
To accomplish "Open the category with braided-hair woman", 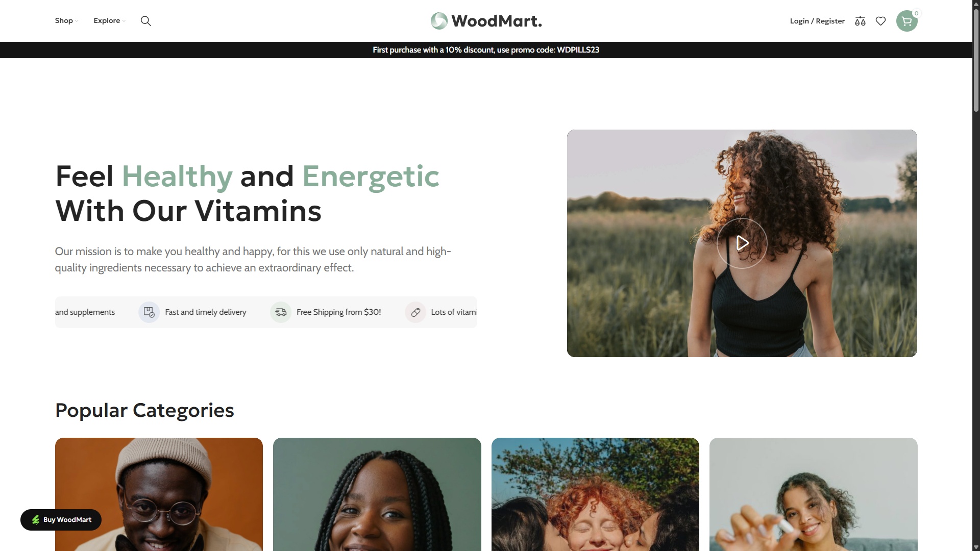I will (x=377, y=494).
